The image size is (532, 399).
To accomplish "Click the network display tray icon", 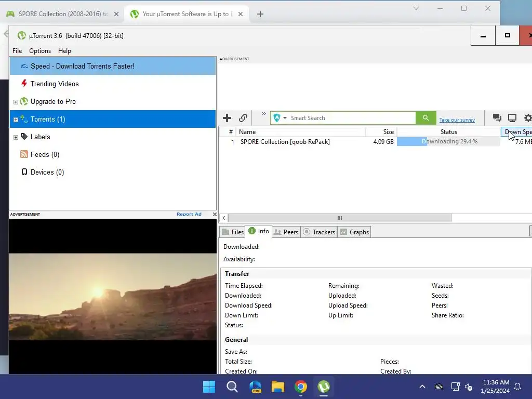I will click(x=455, y=387).
